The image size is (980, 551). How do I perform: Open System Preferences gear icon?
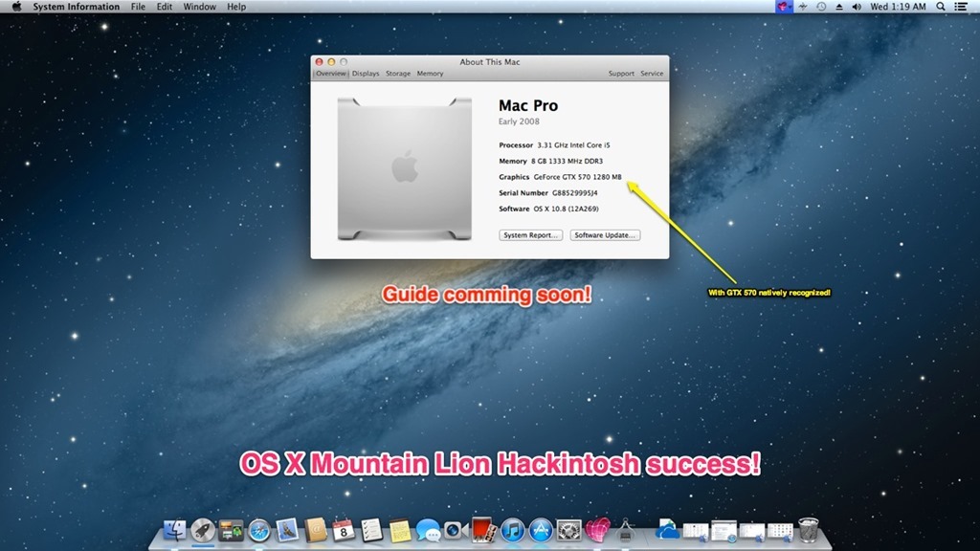click(568, 530)
